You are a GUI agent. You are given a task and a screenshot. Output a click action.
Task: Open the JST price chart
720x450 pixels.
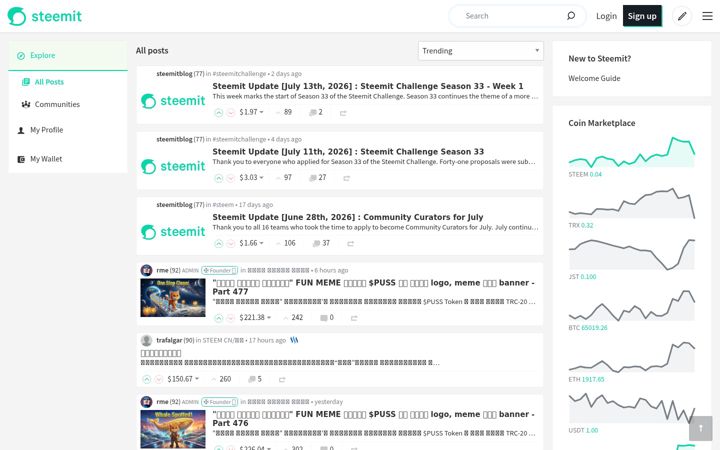631,254
